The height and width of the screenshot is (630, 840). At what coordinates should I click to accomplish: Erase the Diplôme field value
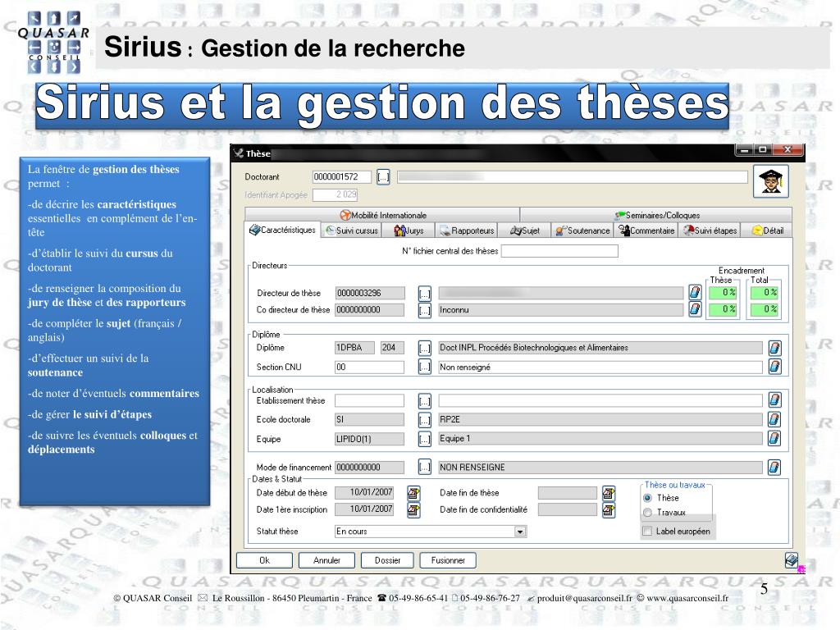774,348
